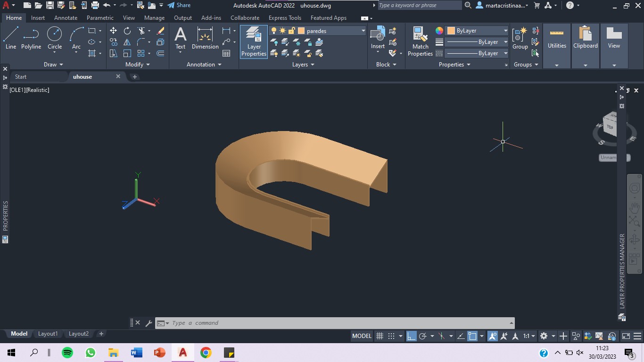Select the Copy tool in Modify panel

tap(113, 42)
